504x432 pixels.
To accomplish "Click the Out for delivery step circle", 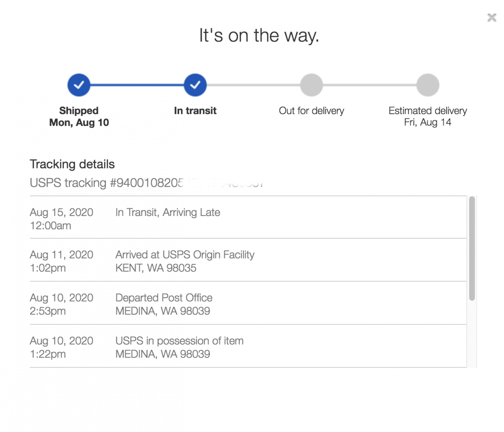I will click(x=311, y=85).
